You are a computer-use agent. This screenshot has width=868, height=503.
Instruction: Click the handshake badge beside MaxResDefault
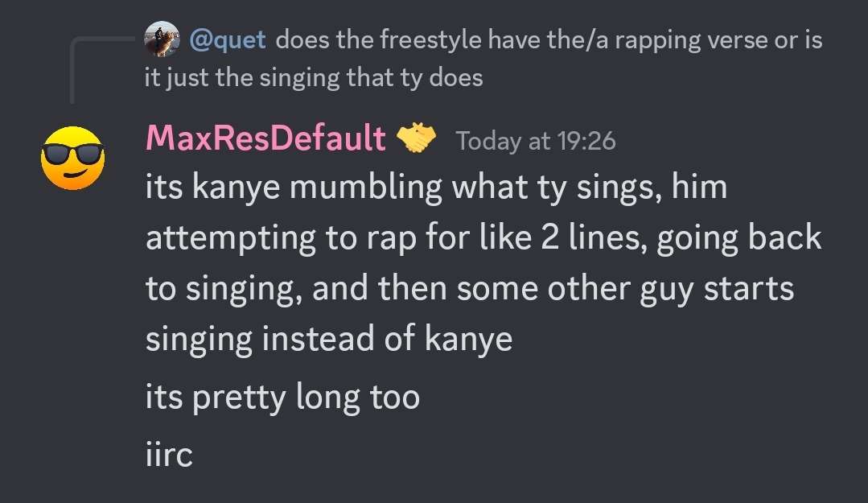(417, 139)
